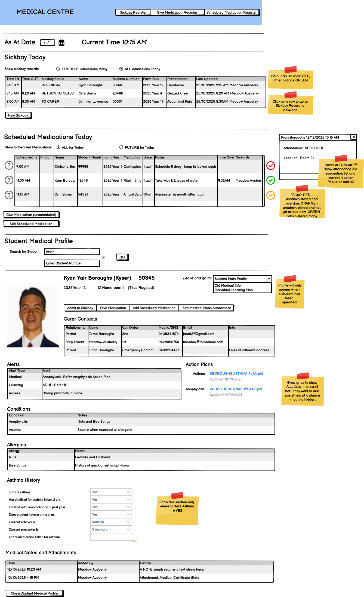This screenshot has height=597, width=364.
Task: Expand the Leave and go to dropdown
Action: [x=269, y=279]
